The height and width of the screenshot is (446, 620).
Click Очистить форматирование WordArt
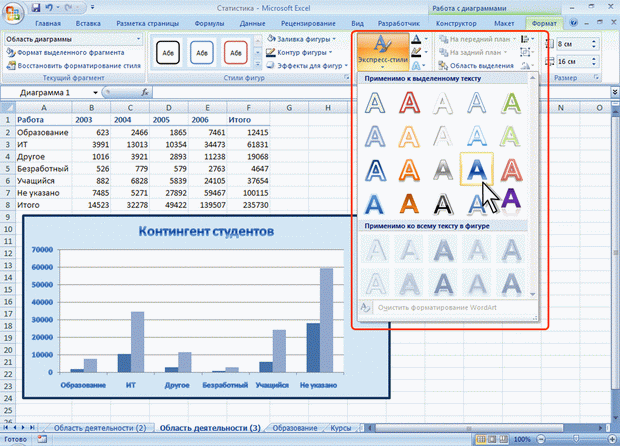point(437,308)
